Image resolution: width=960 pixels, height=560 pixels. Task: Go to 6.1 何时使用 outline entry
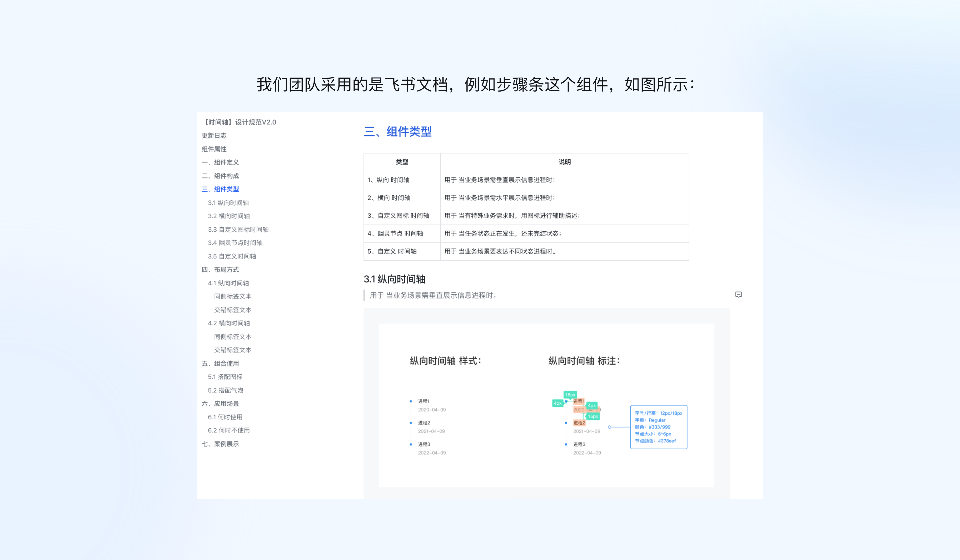[225, 417]
